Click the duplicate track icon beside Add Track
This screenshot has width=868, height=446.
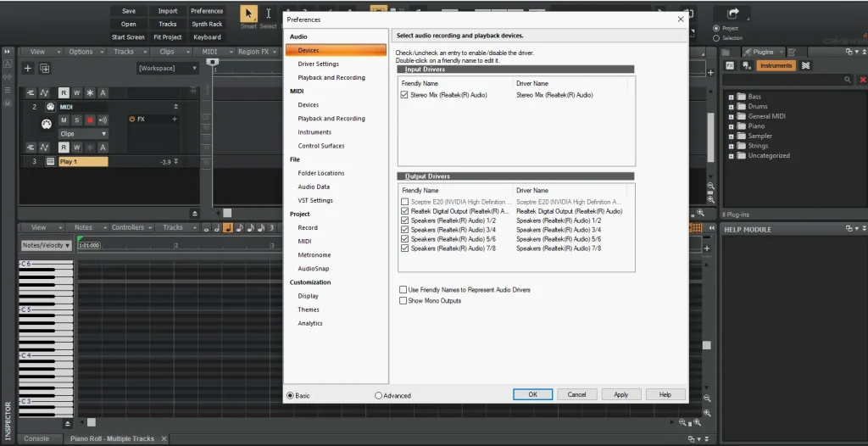coord(45,68)
